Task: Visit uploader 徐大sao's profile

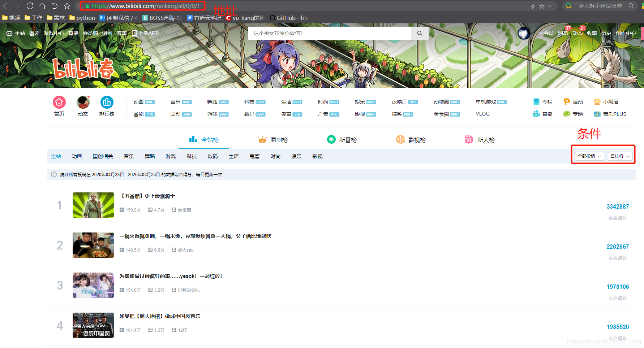Action: point(185,250)
